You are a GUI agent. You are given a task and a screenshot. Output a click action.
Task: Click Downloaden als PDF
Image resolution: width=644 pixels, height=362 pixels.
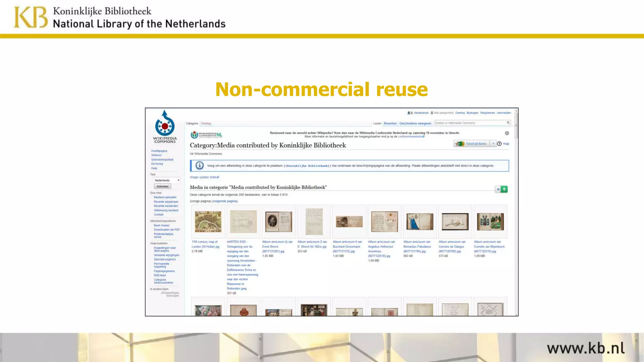tap(167, 230)
